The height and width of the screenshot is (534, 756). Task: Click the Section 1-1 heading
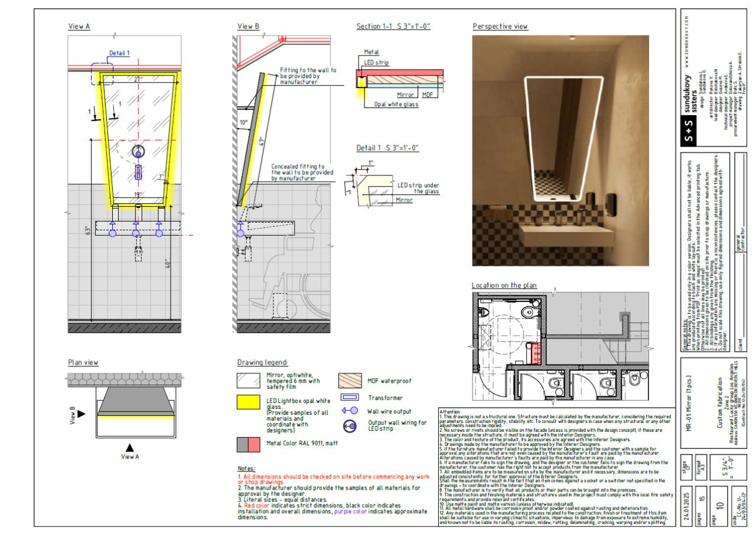(x=393, y=27)
